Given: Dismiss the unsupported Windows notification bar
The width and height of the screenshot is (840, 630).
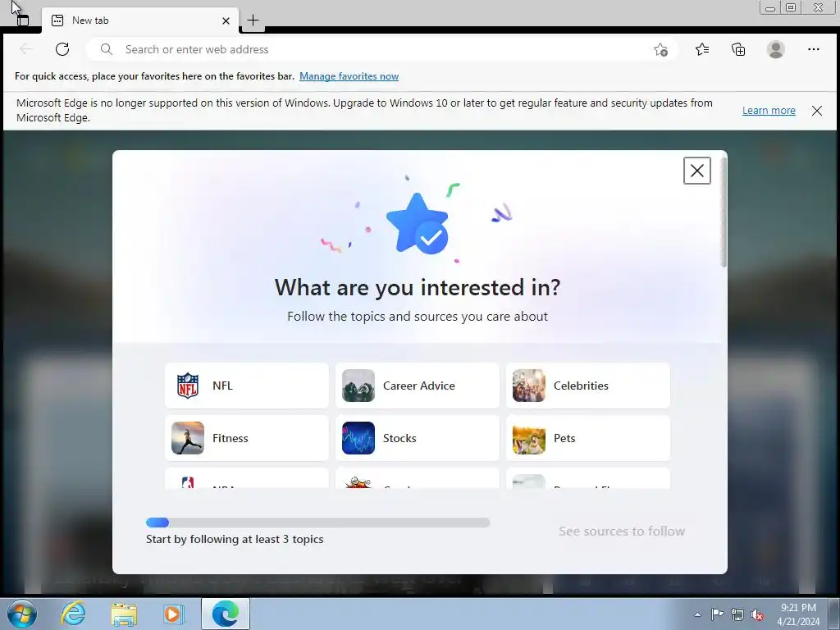Looking at the screenshot, I should [x=816, y=111].
